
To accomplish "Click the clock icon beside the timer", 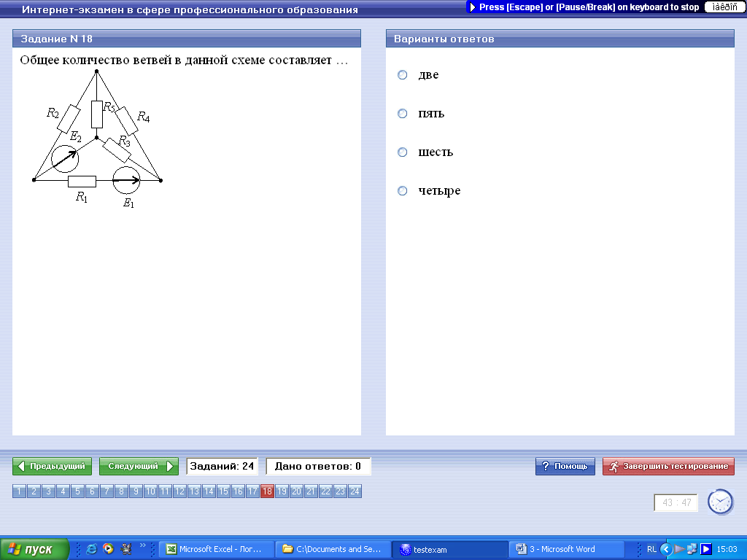I will pyautogui.click(x=720, y=502).
